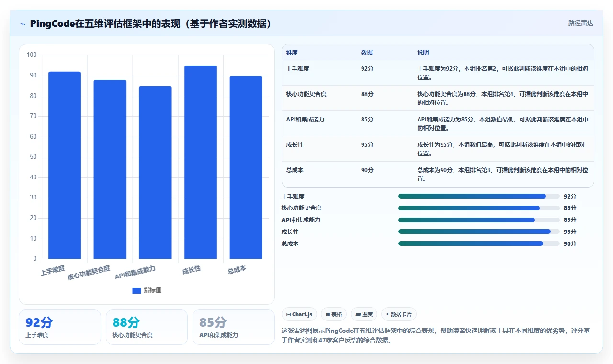The width and height of the screenshot is (613, 364).
Task: Click the 95分 value in the table
Action: point(367,145)
